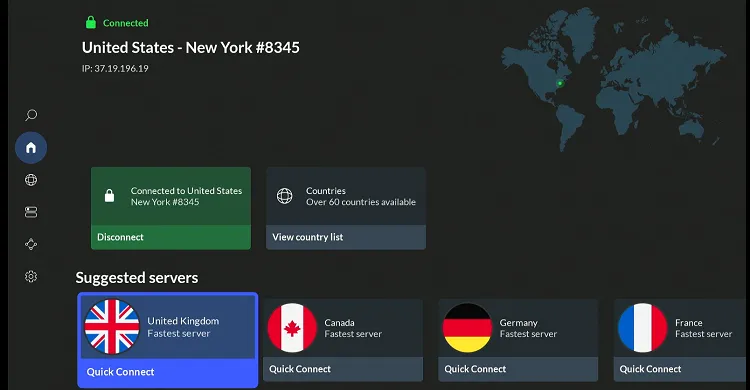Click the 'France' server name
This screenshot has height=390, width=750.
point(689,323)
